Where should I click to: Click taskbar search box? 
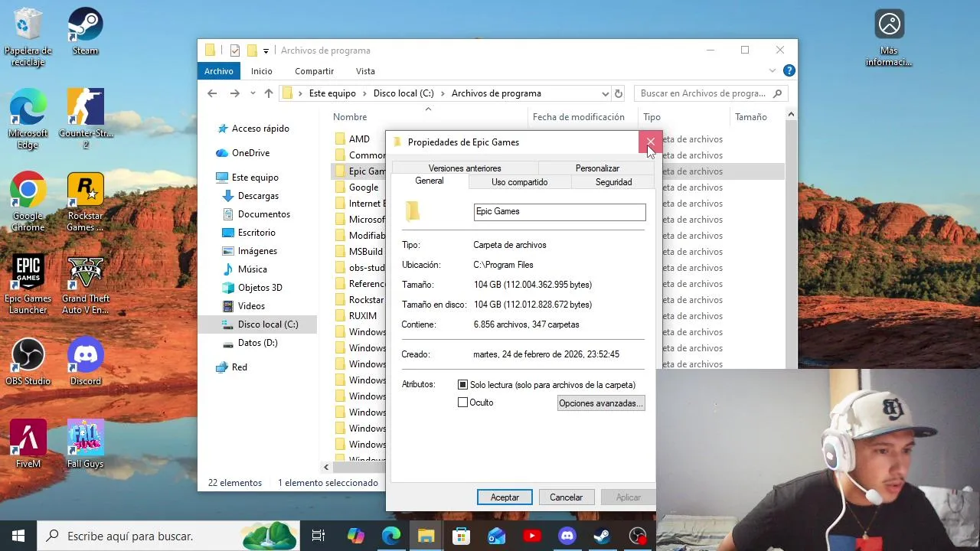[168, 536]
